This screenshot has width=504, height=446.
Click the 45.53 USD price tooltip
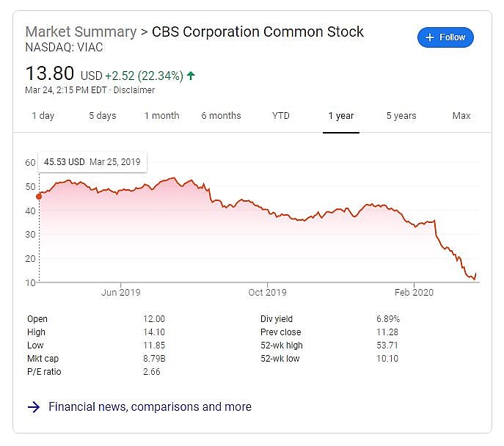pos(93,161)
